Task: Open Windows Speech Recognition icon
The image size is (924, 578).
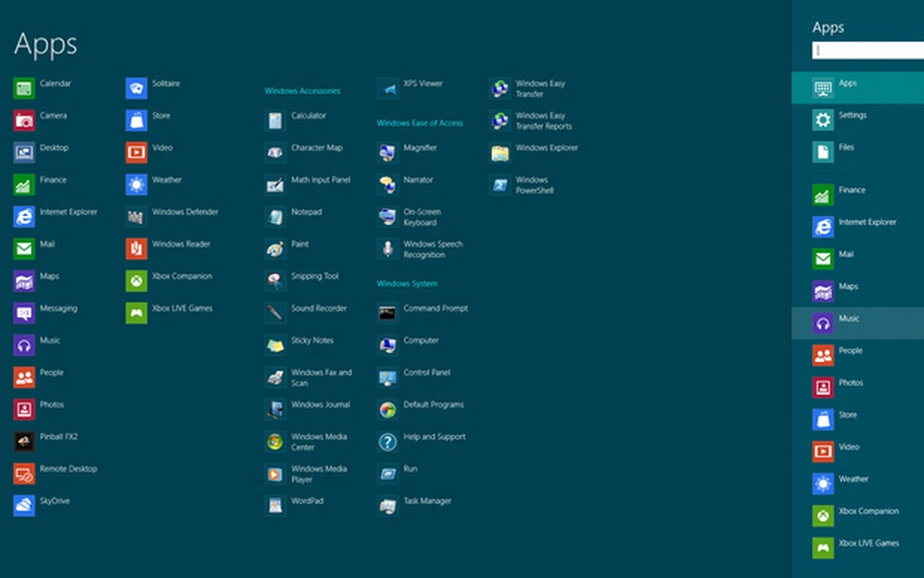Action: 388,249
